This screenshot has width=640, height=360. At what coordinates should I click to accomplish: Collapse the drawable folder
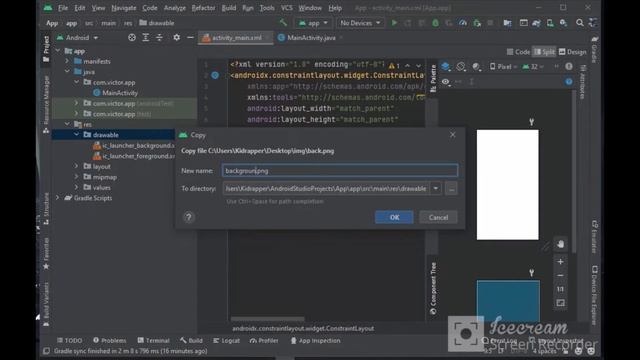(77, 135)
